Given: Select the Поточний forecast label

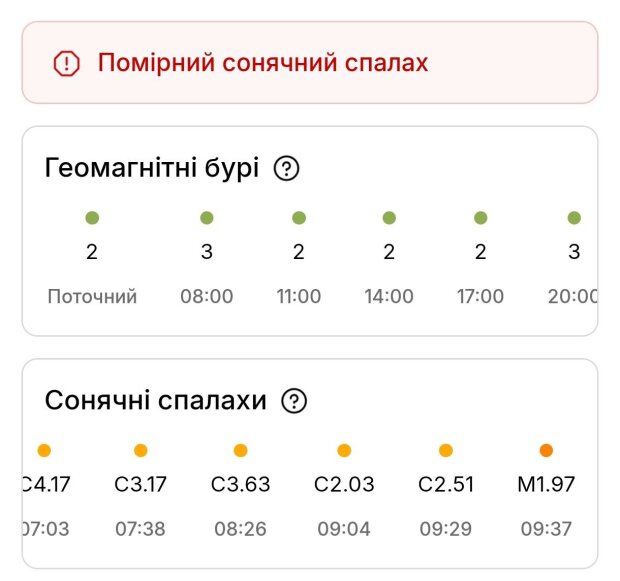Looking at the screenshot, I should pos(92,297).
